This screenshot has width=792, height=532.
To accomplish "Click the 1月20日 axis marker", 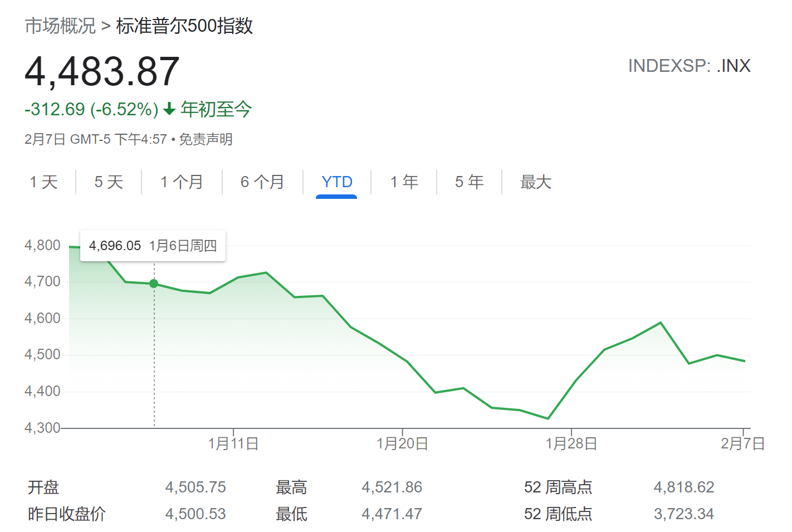I will click(403, 443).
